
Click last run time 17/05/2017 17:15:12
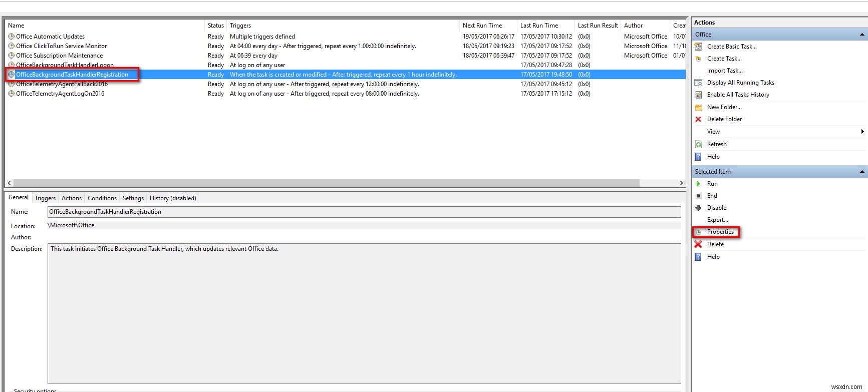[546, 94]
